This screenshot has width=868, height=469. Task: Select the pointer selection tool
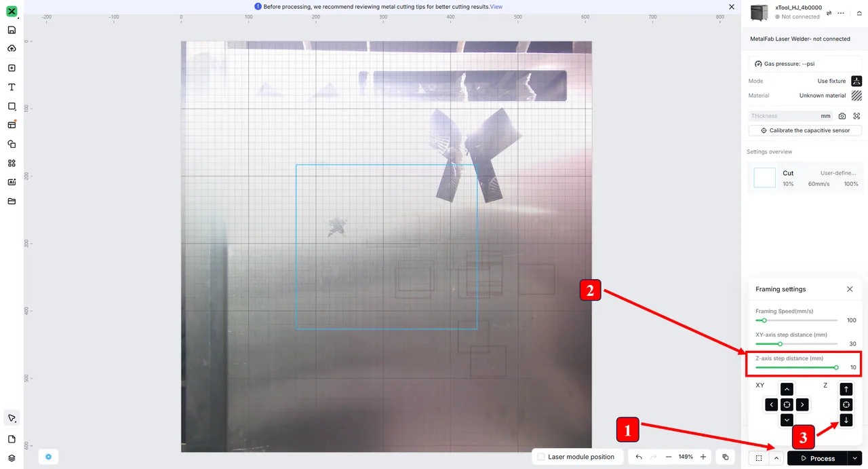[x=12, y=417]
